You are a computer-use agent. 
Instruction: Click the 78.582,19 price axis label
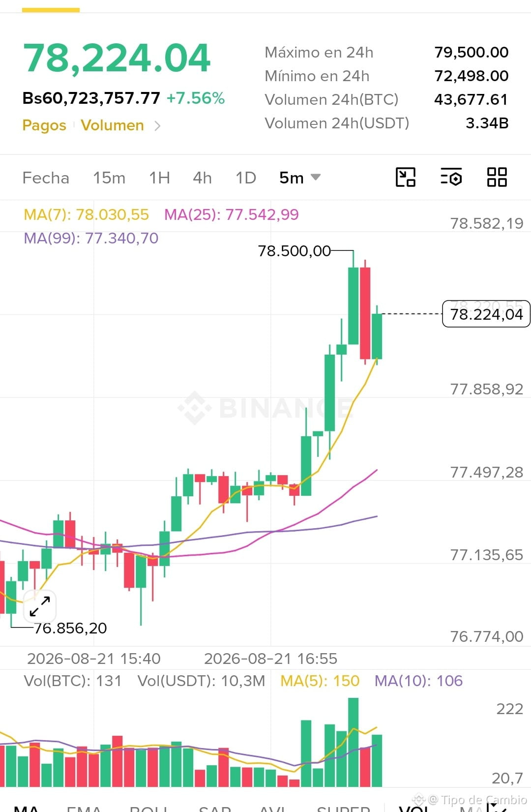[x=487, y=223]
